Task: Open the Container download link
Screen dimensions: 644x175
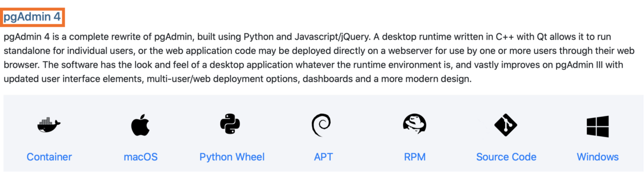Action: [49, 157]
